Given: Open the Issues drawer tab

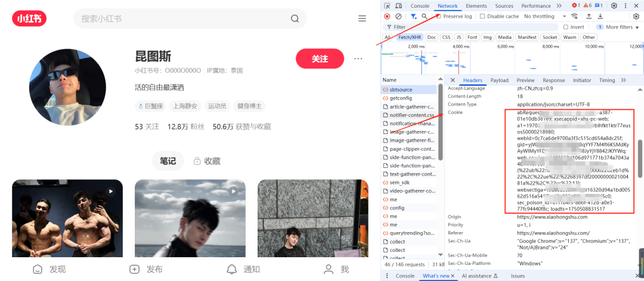Looking at the screenshot, I should [x=518, y=276].
